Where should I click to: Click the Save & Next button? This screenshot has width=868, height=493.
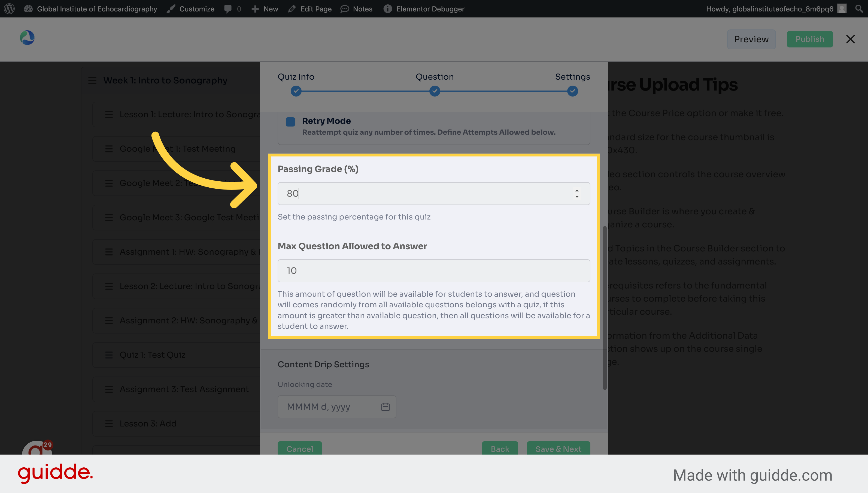coord(558,448)
